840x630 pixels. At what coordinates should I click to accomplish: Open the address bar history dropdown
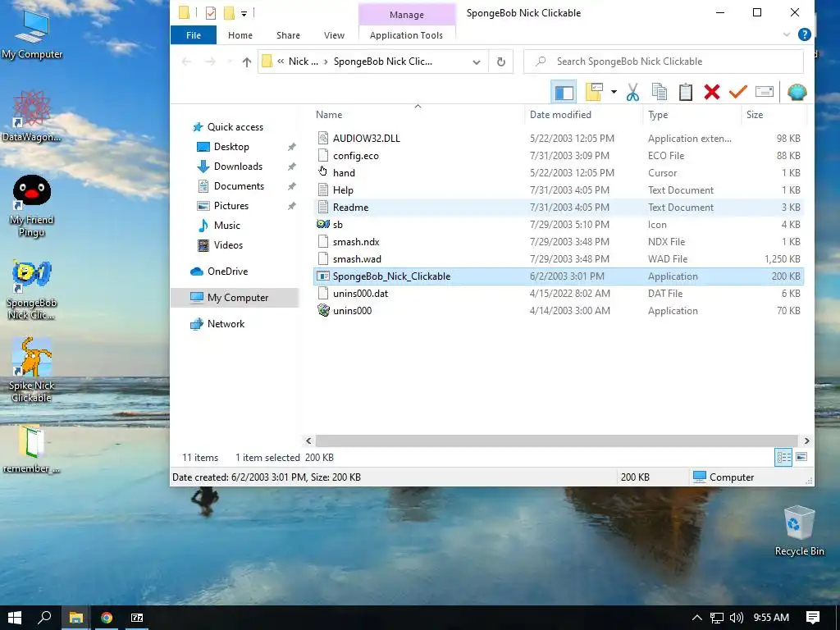pyautogui.click(x=477, y=62)
